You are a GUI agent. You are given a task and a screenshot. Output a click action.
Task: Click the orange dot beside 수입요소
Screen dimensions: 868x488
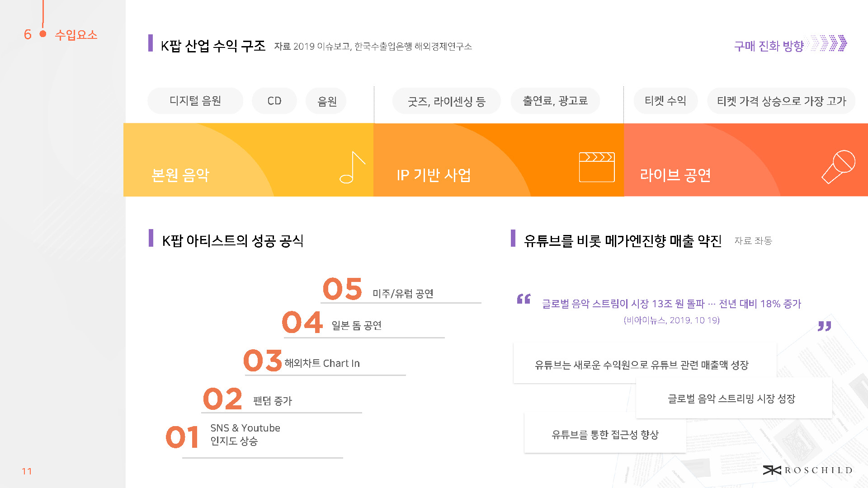(x=43, y=34)
